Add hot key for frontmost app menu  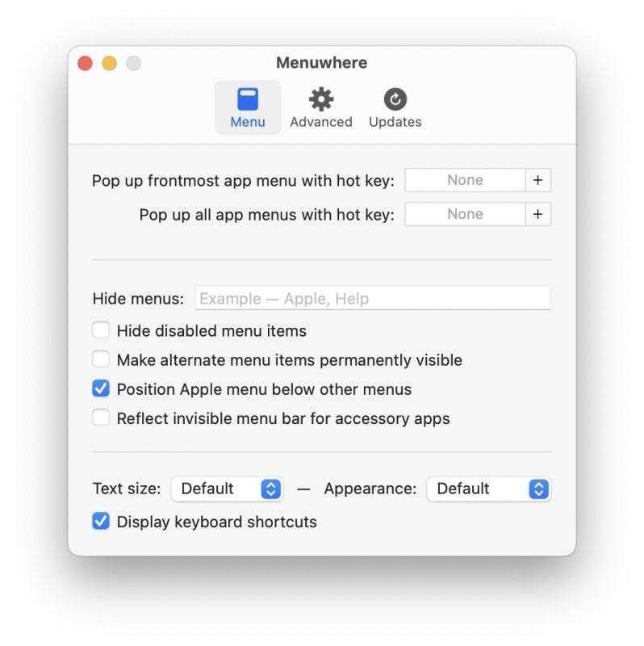(537, 180)
